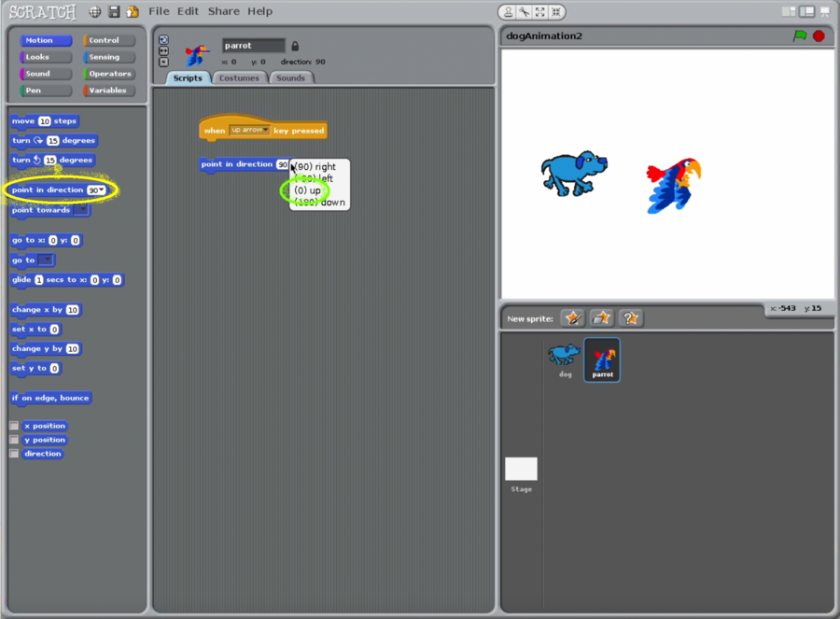Click the green flag to start scripts

[799, 35]
